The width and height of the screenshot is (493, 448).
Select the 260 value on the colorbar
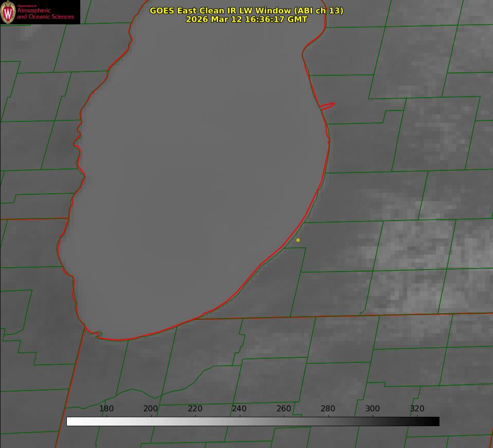point(283,409)
